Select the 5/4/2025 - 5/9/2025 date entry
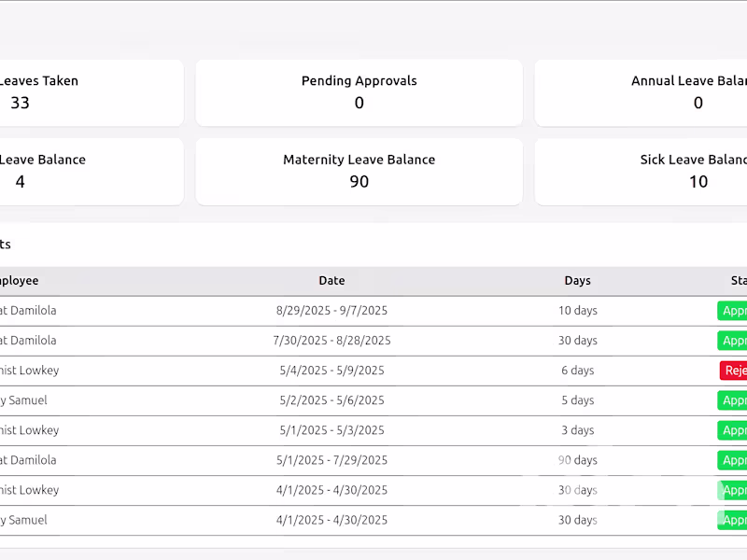 coord(331,371)
